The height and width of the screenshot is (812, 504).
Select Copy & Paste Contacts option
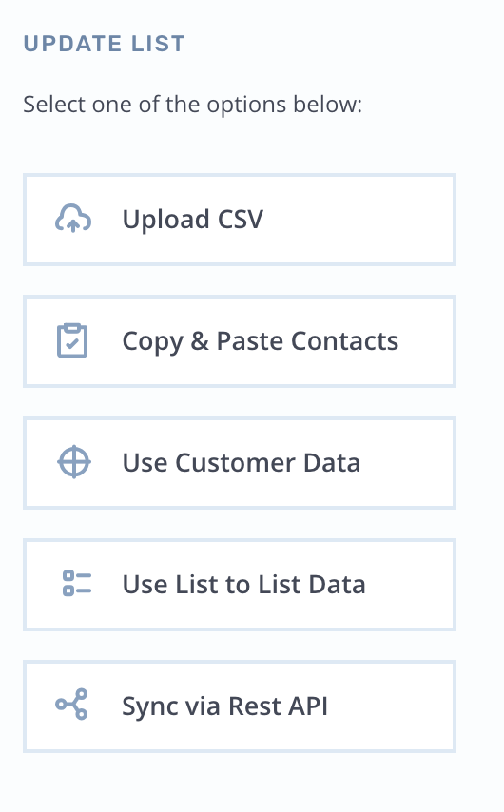[240, 341]
